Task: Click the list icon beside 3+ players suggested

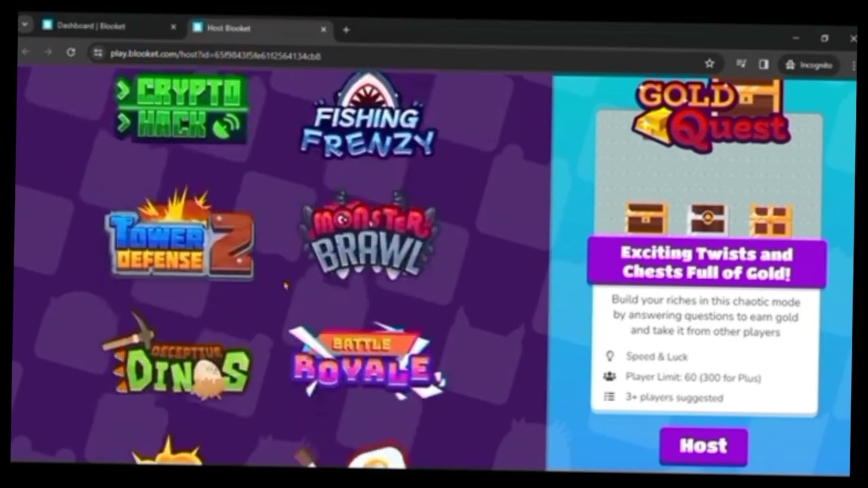Action: pos(609,397)
